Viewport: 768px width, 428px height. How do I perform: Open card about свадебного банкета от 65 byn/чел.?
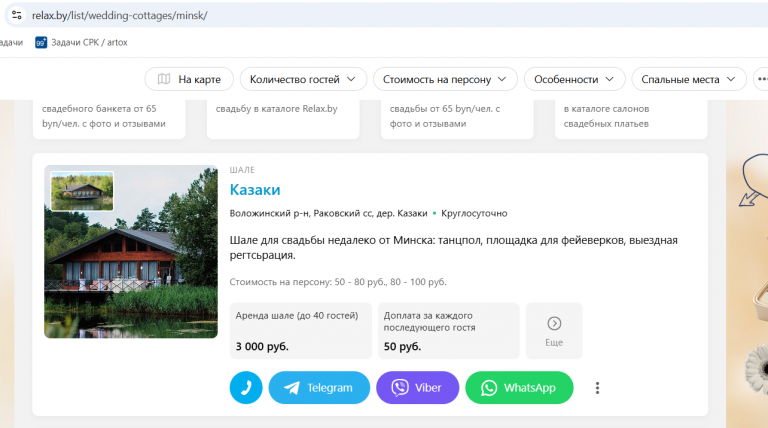pyautogui.click(x=109, y=119)
